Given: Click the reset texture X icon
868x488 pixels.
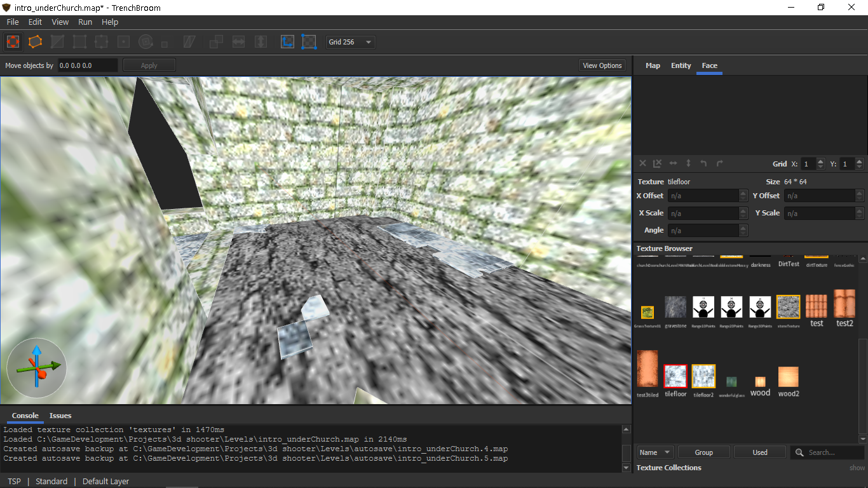Looking at the screenshot, I should point(642,164).
